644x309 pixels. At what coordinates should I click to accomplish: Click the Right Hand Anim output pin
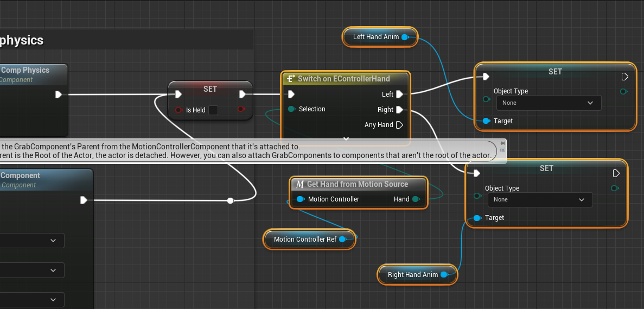[x=444, y=275]
